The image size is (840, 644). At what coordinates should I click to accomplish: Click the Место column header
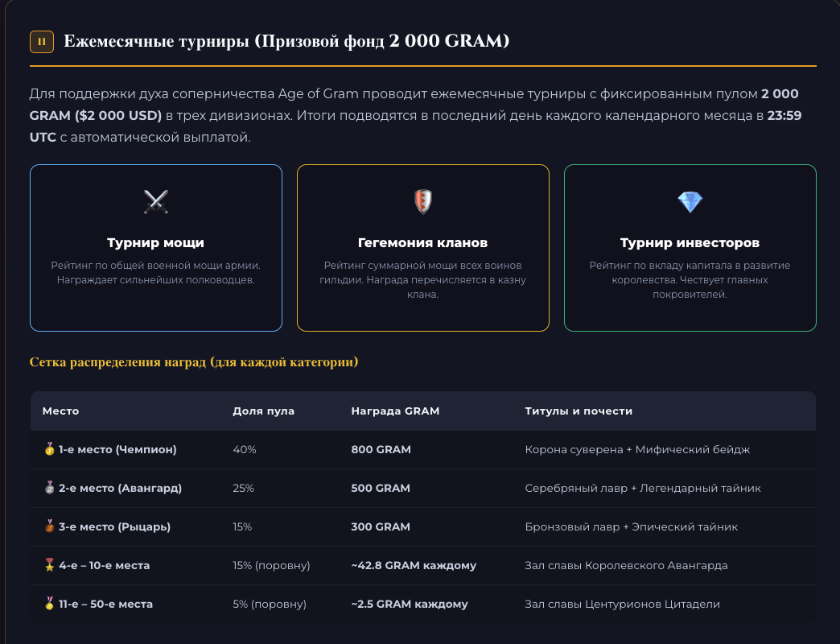(x=60, y=411)
